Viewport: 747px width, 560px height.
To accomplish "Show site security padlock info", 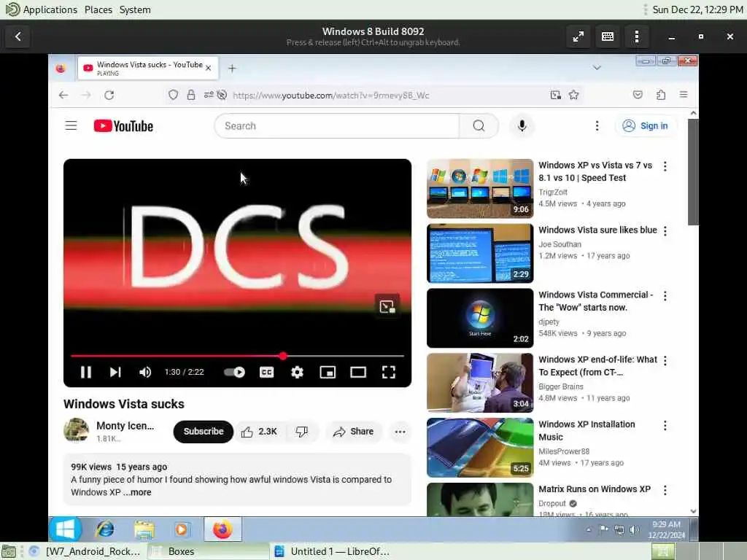I will 191,95.
